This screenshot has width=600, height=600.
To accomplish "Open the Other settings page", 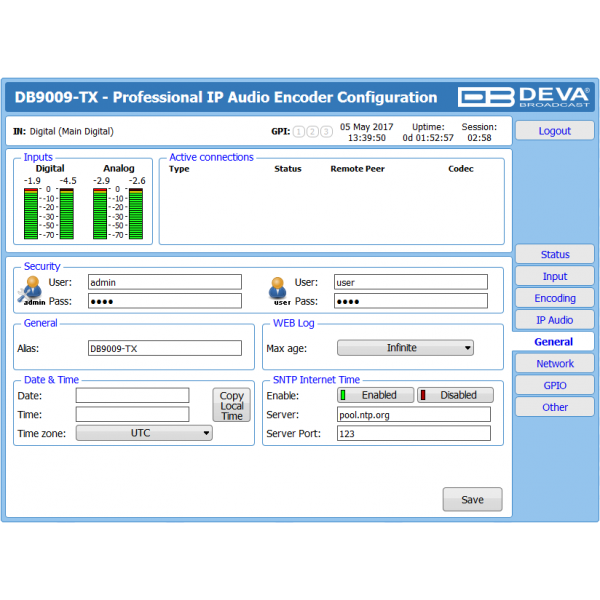I will pos(555,407).
